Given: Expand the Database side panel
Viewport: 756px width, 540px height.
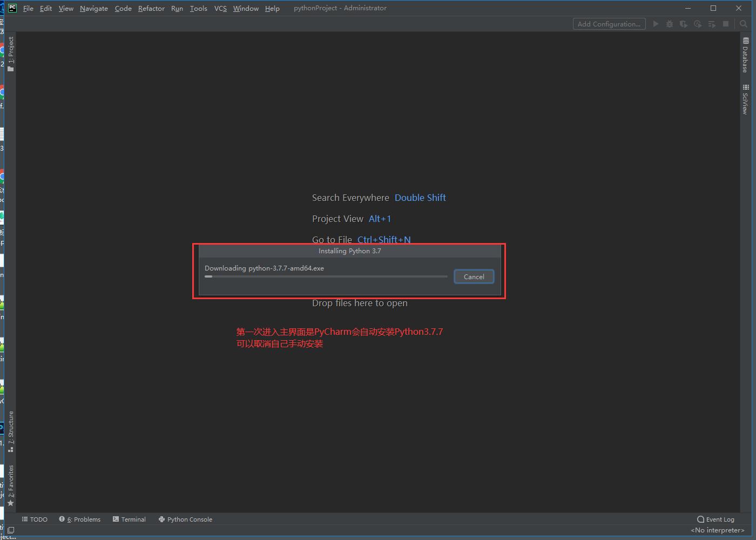Looking at the screenshot, I should tap(745, 55).
